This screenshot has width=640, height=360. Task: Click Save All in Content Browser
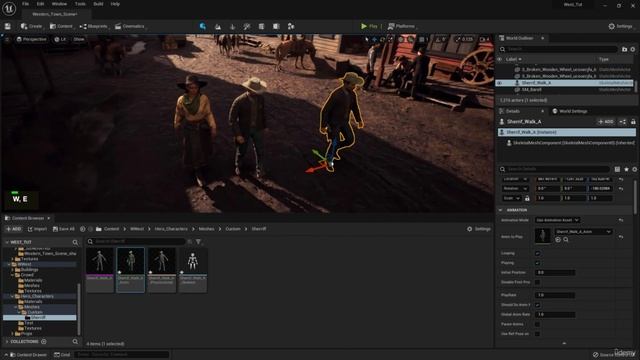64,229
